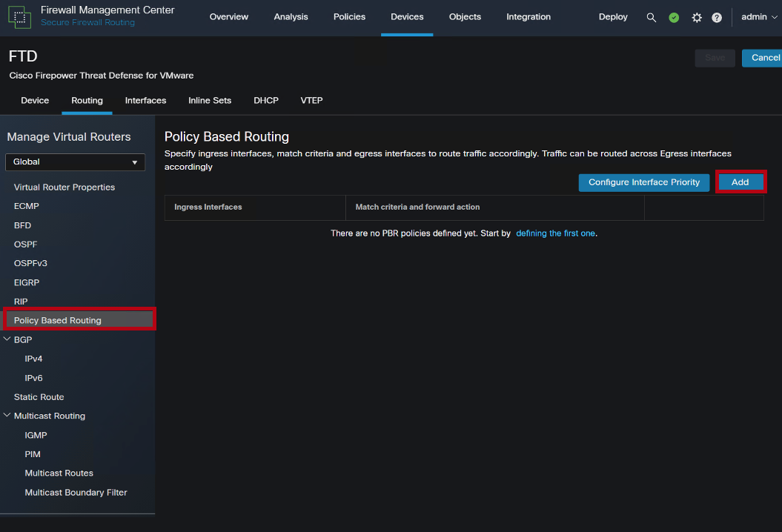Open OSPF routing settings
Viewport: 782px width, 532px height.
coord(25,245)
